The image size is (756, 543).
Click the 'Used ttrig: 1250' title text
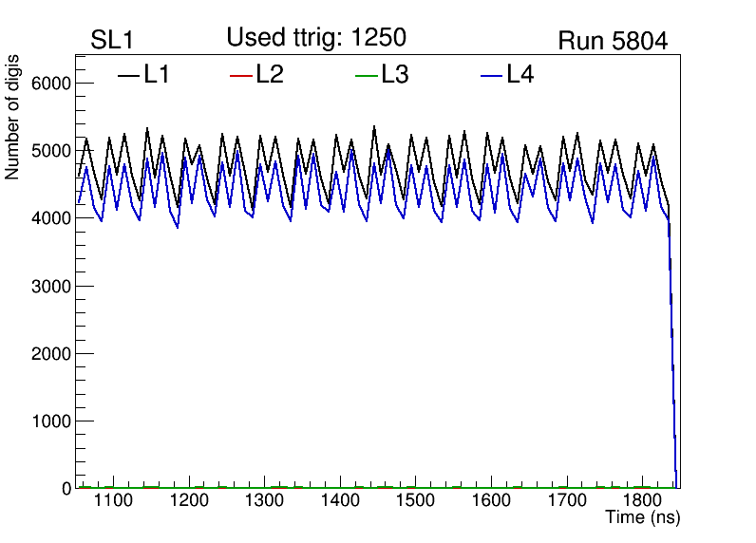(316, 38)
